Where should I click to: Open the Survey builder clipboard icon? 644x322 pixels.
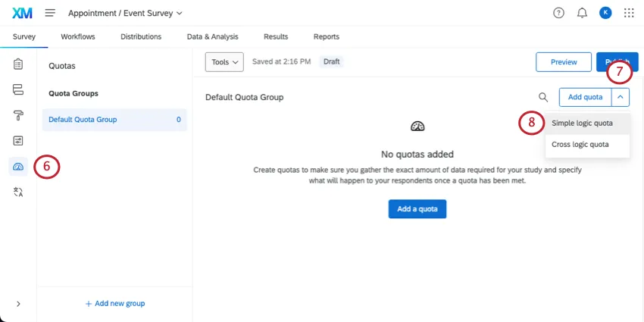[18, 64]
